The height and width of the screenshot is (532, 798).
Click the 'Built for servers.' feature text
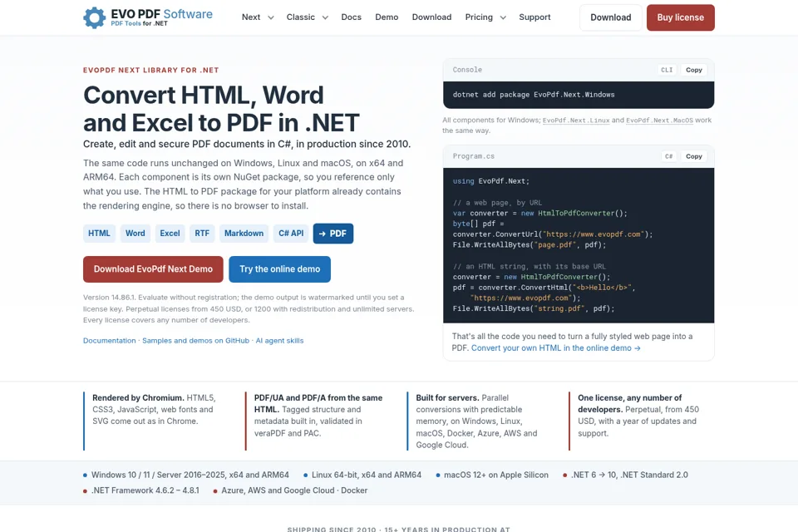(x=447, y=398)
